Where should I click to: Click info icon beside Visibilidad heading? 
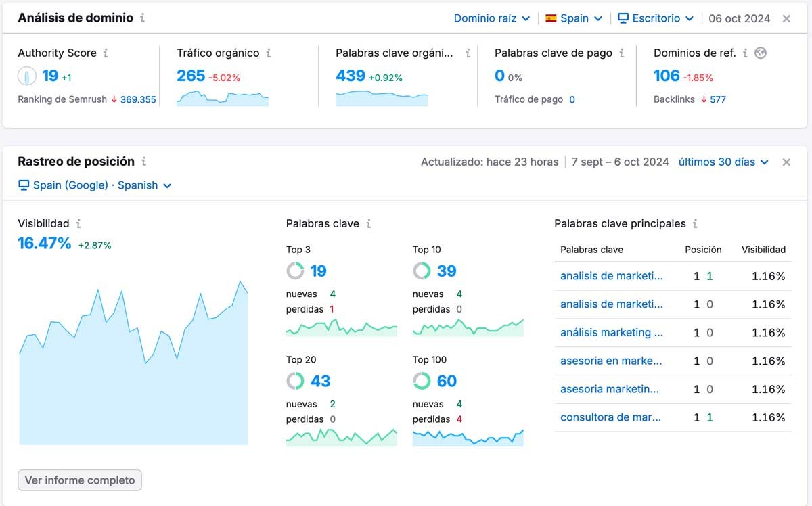pyautogui.click(x=78, y=223)
